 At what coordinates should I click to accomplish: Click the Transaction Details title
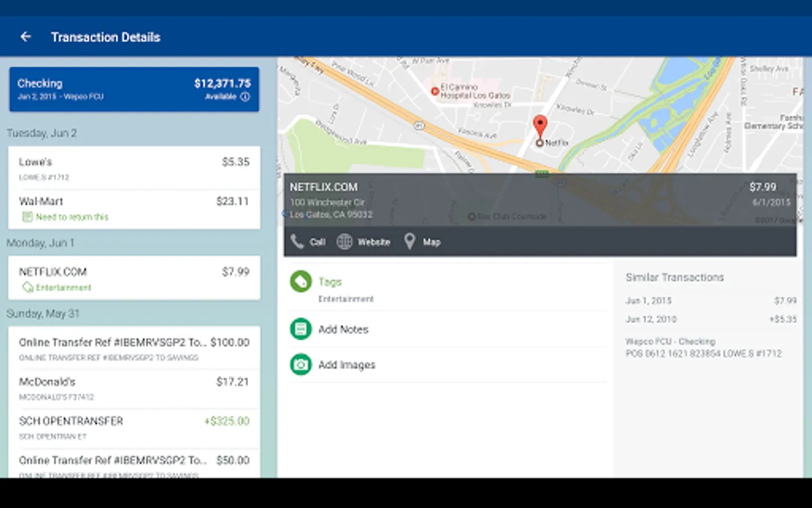(x=105, y=37)
